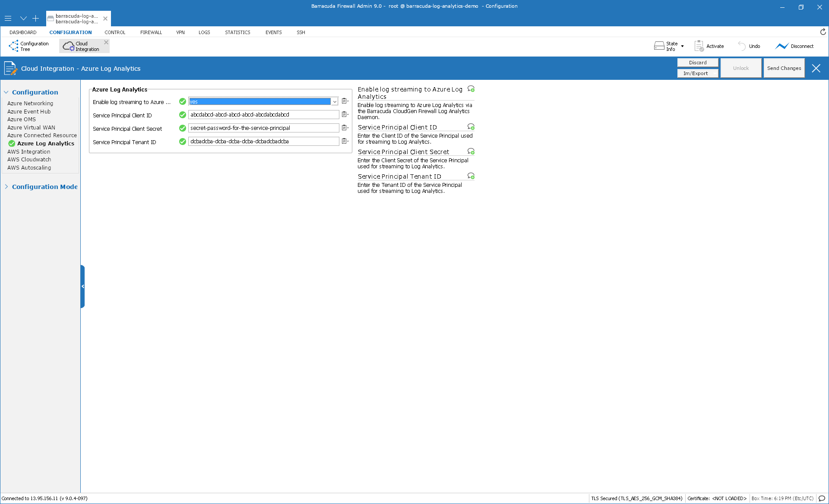Image resolution: width=829 pixels, height=504 pixels.
Task: Switch to the VPN tab
Action: pos(180,32)
